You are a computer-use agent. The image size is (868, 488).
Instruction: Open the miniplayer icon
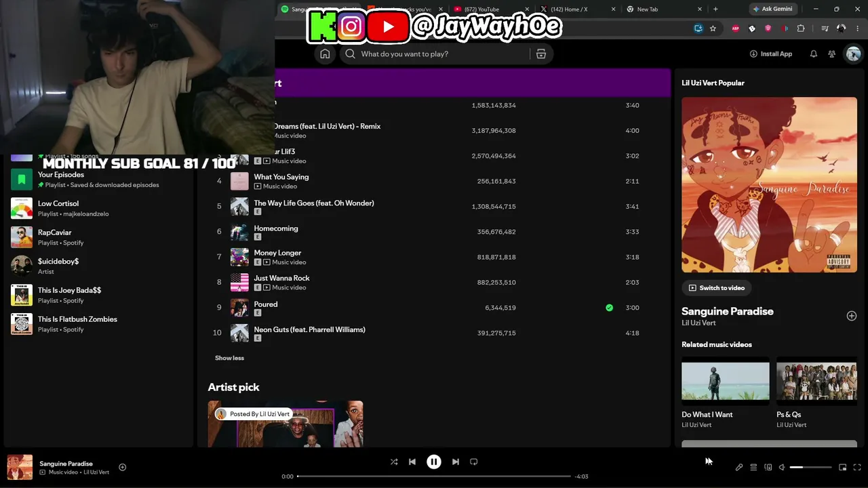click(x=843, y=467)
